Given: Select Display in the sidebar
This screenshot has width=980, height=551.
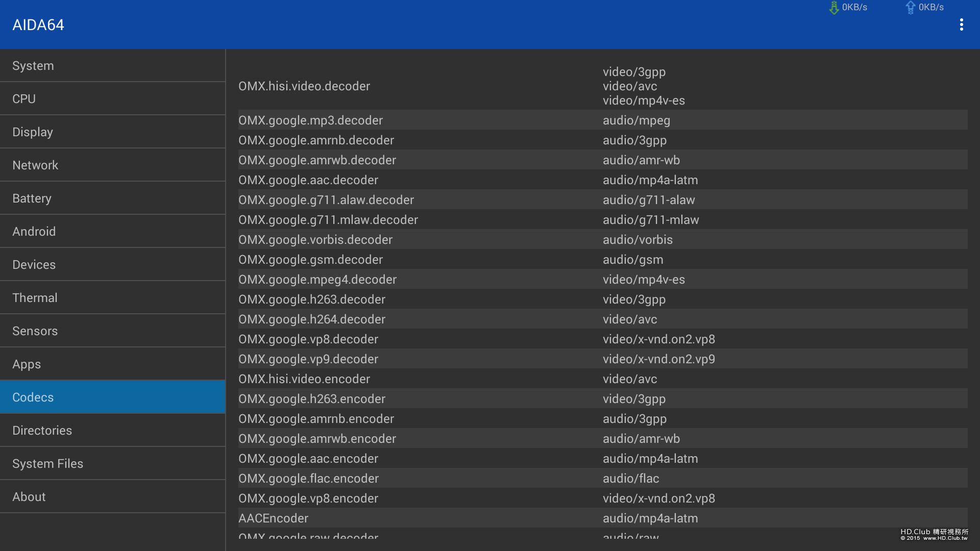Looking at the screenshot, I should (x=112, y=132).
